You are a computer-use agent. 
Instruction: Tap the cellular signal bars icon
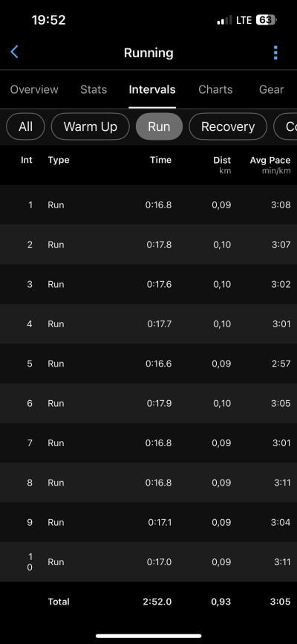pos(224,20)
